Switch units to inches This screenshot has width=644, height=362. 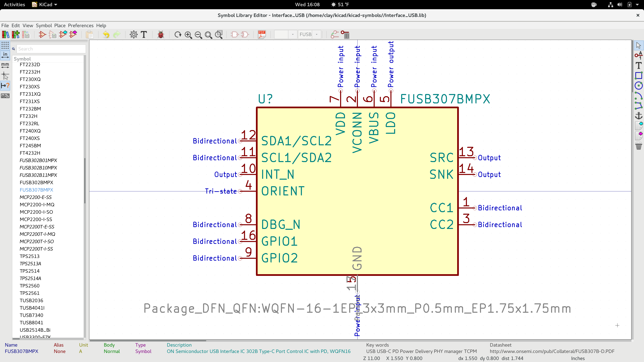point(5,55)
